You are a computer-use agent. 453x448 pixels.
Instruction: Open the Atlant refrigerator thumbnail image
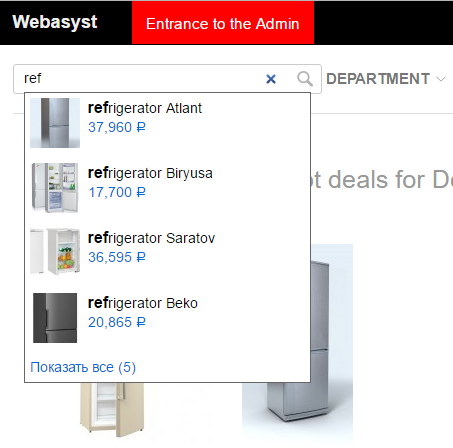(x=55, y=123)
